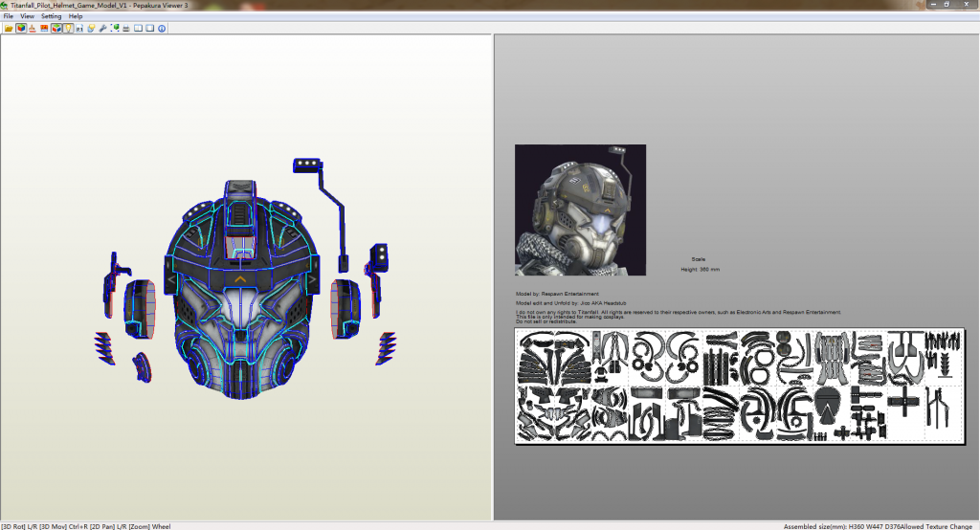Switch to the single-pane layout icon
This screenshot has height=530, width=980.
pyautogui.click(x=150, y=28)
